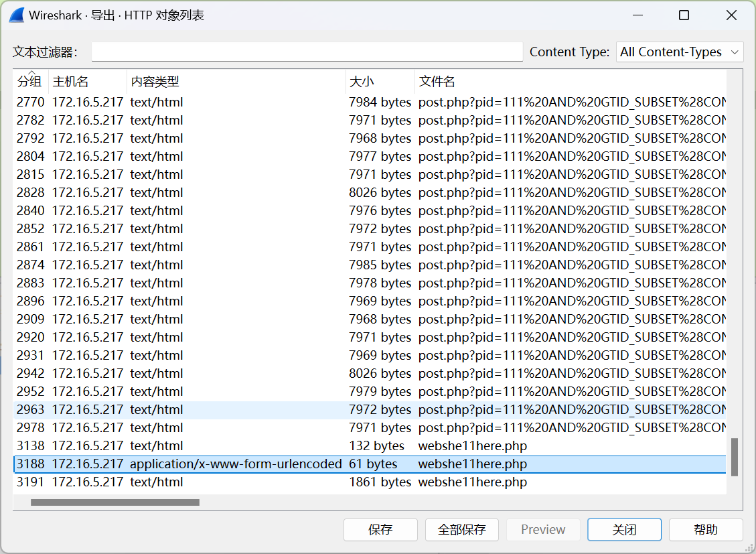
Task: Minimize the Wireshark export dialog
Action: [x=638, y=15]
